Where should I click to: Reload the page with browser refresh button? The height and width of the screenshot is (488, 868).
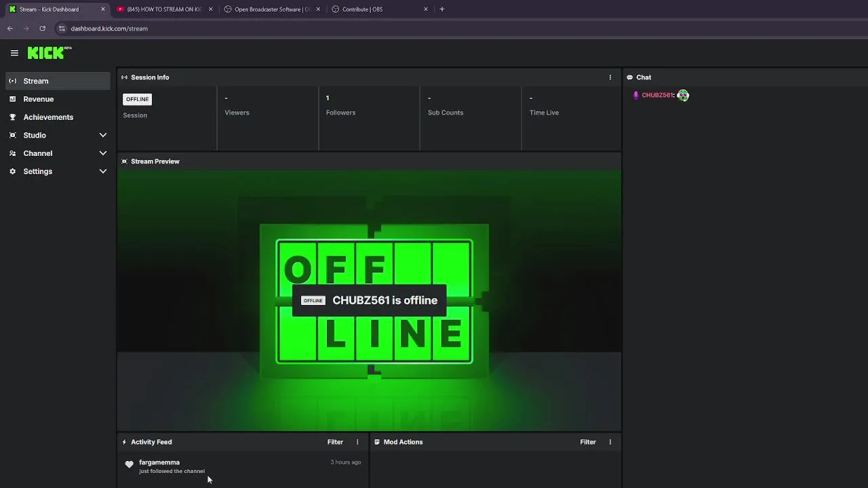pyautogui.click(x=42, y=28)
